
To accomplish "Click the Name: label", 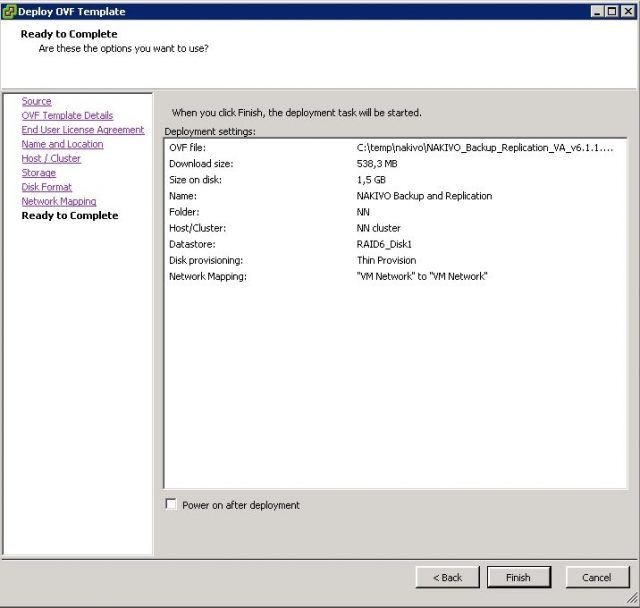I will (x=182, y=196).
